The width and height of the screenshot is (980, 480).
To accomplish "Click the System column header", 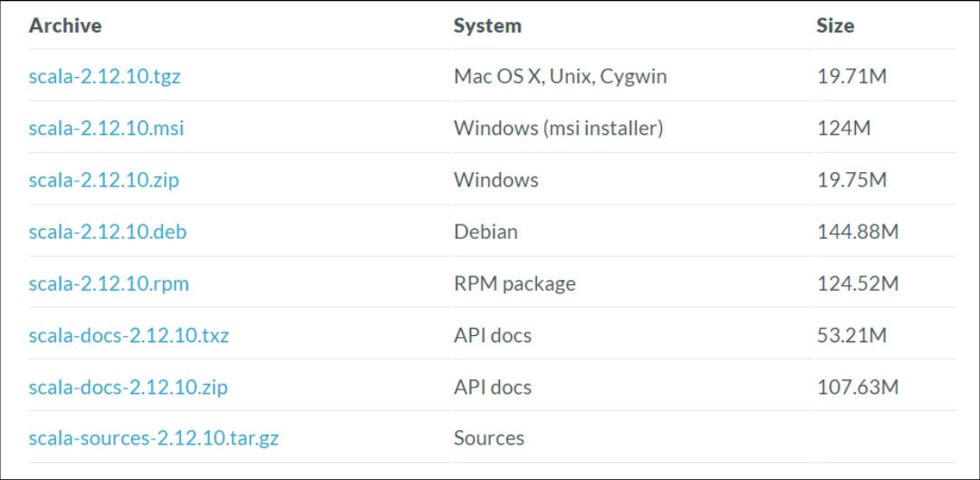I will 487,25.
